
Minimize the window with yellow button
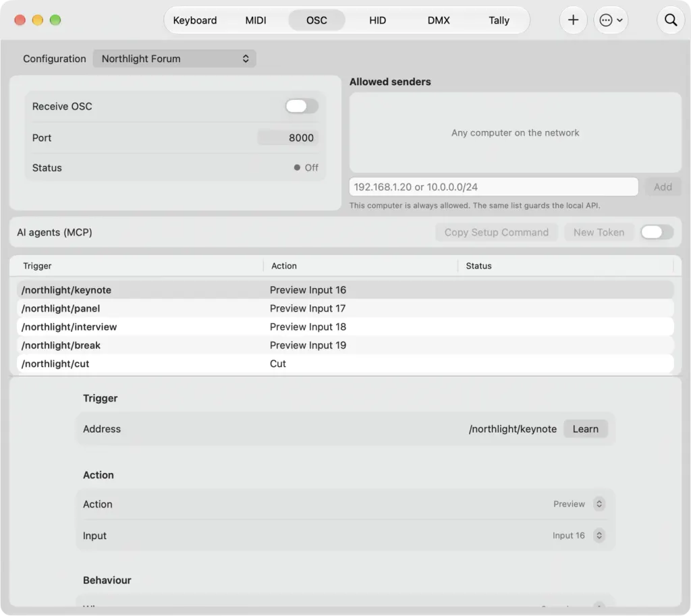(38, 20)
